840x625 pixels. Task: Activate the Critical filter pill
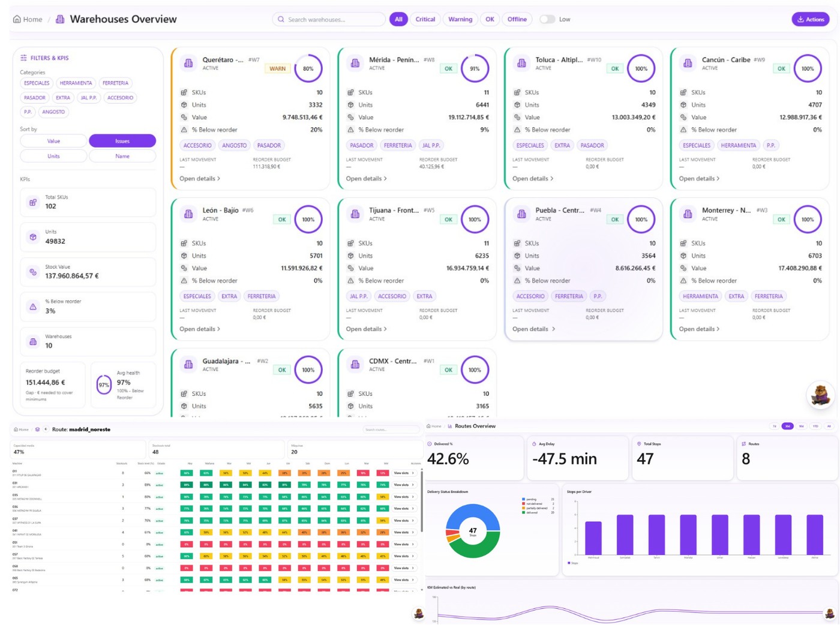(425, 19)
